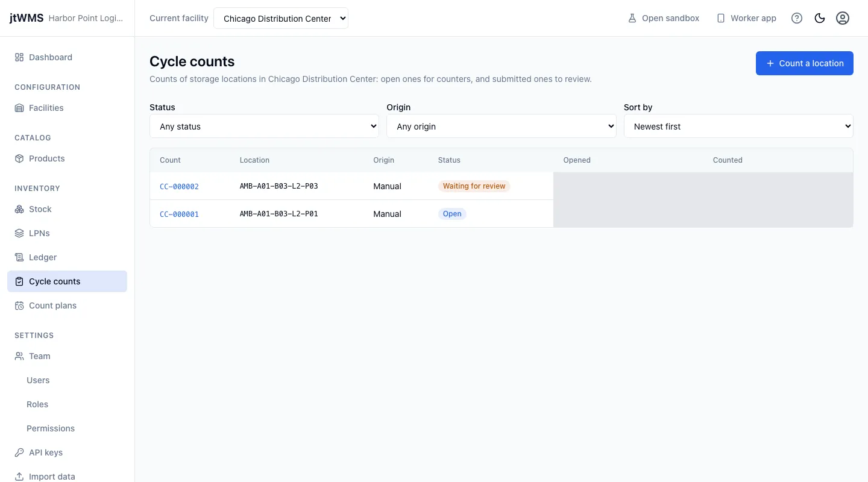Go to Users in sidebar
The image size is (868, 482).
(x=38, y=380)
